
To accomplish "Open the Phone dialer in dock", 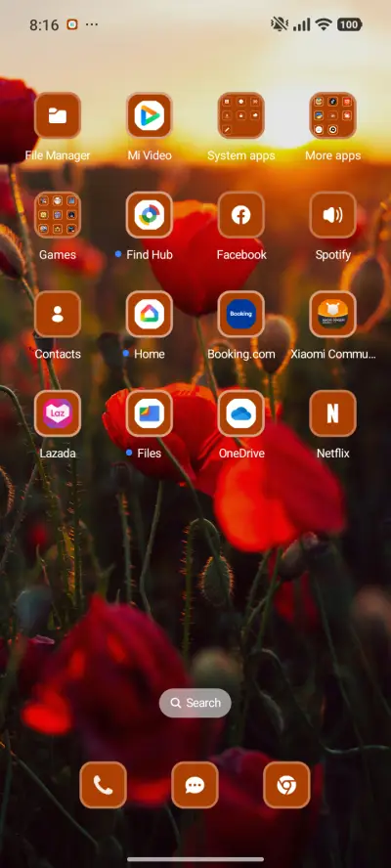I will point(103,785).
